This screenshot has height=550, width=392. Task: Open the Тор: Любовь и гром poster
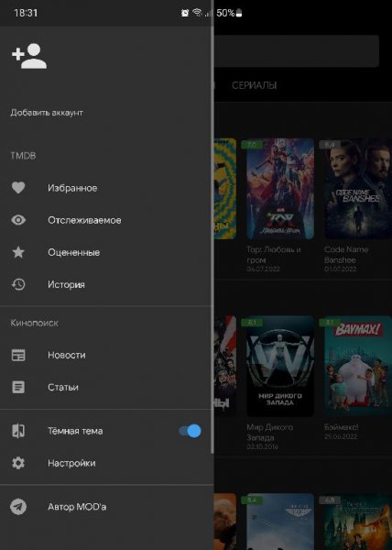pos(280,189)
